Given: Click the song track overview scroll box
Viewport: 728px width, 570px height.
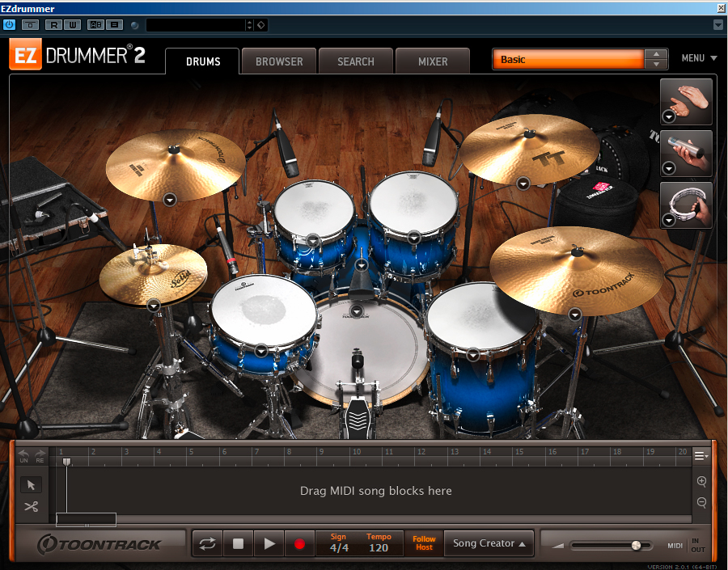Looking at the screenshot, I should point(86,519).
